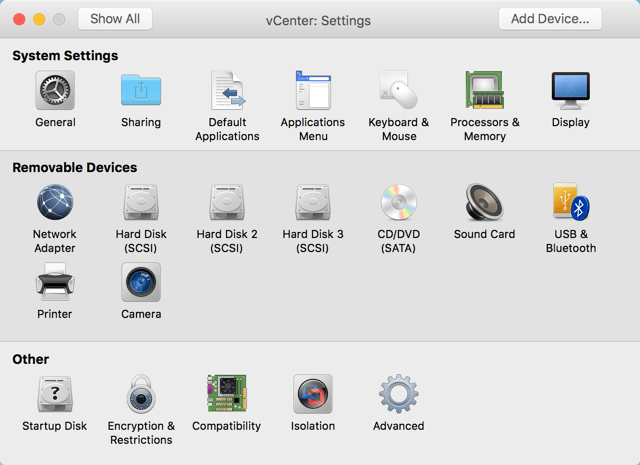Open CD/DVD (SATA) drive settings
The image size is (640, 465).
(399, 203)
